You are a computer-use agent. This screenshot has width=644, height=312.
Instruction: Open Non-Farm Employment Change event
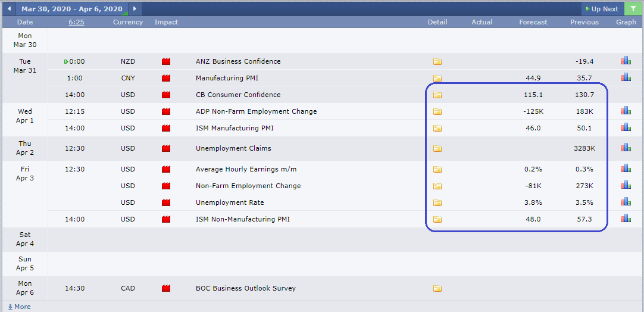[248, 186]
